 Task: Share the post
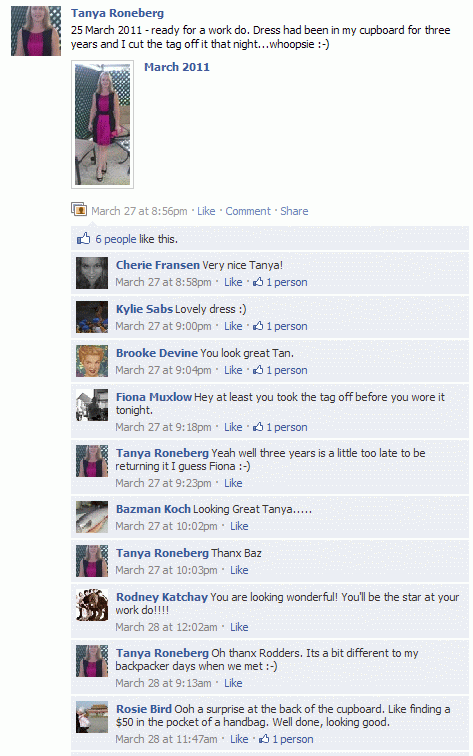tap(294, 211)
